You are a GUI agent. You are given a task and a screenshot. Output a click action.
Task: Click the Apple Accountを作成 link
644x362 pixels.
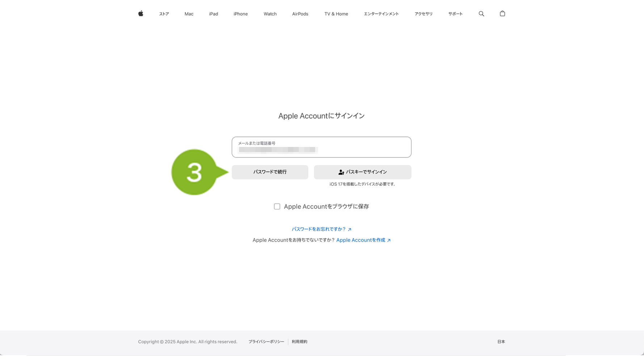(363, 240)
